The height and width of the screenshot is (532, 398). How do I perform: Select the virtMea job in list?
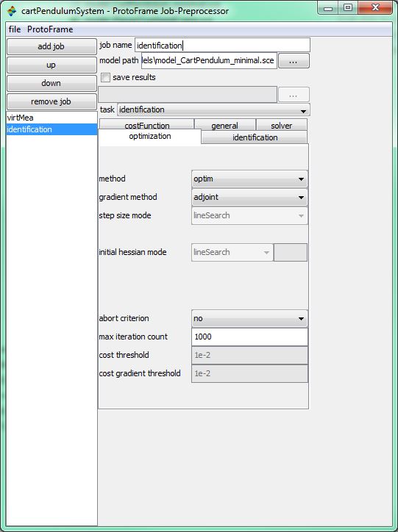[51, 118]
